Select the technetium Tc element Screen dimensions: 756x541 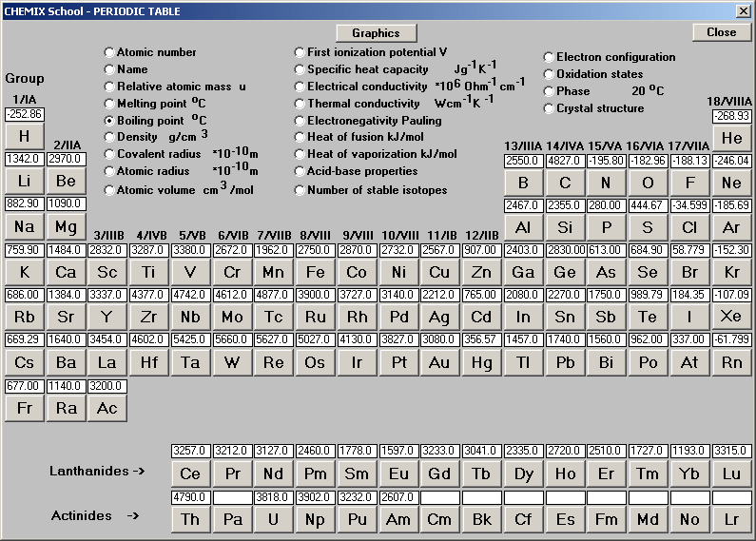tap(273, 317)
